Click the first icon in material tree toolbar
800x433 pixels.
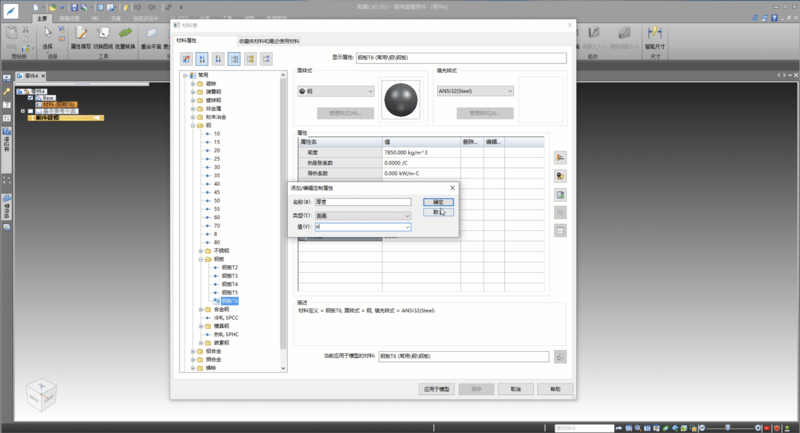click(187, 59)
